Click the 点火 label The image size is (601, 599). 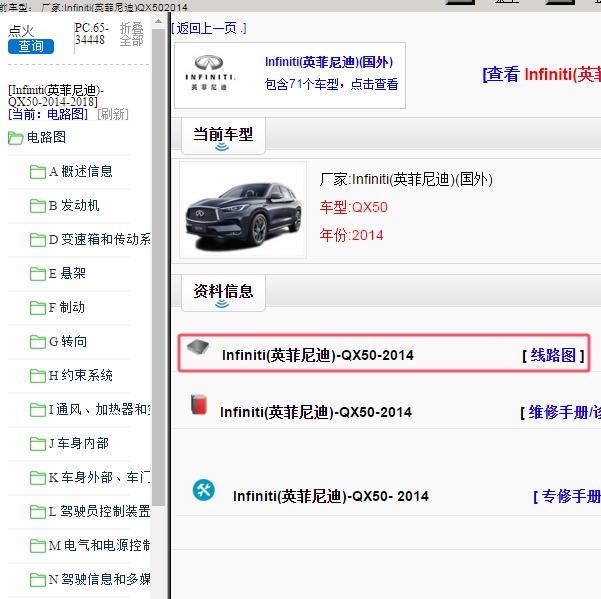[x=21, y=31]
